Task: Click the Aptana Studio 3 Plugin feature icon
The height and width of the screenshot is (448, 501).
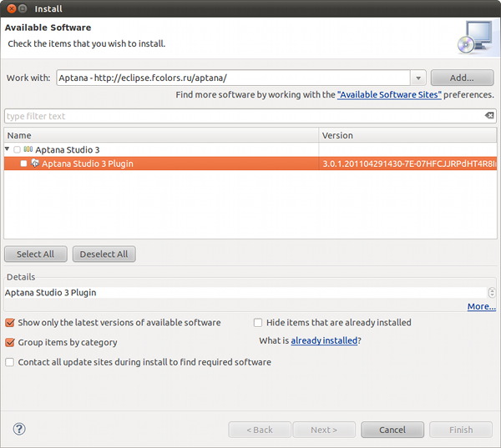Action: pos(34,164)
